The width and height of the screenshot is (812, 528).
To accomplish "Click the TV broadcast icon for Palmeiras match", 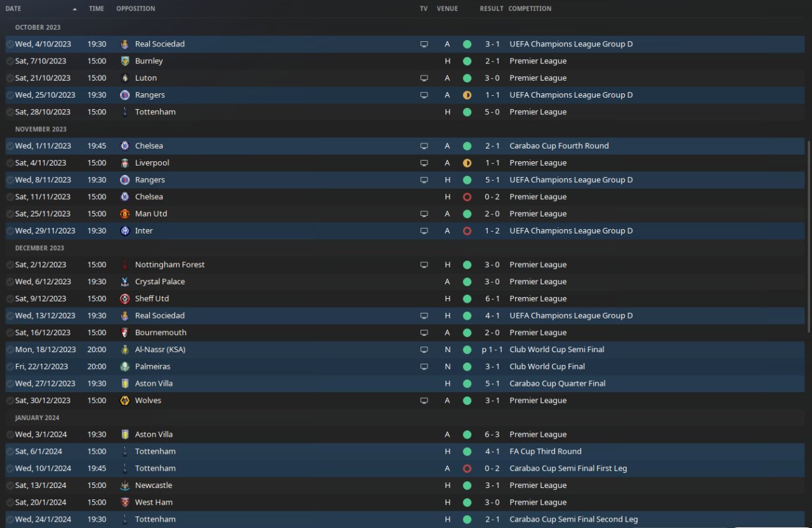I will tap(424, 367).
